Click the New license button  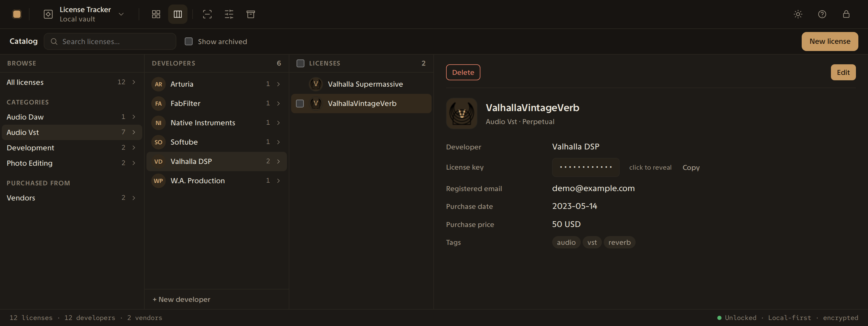[830, 42]
